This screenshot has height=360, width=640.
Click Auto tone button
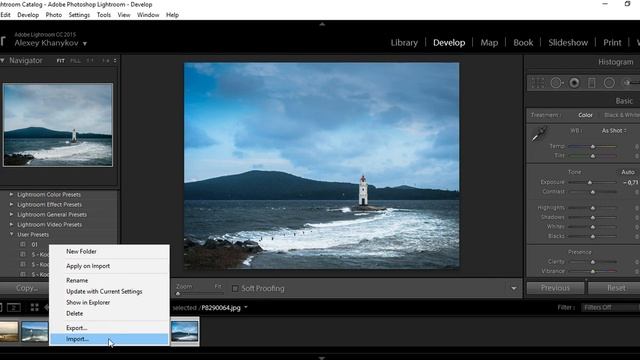pos(628,172)
